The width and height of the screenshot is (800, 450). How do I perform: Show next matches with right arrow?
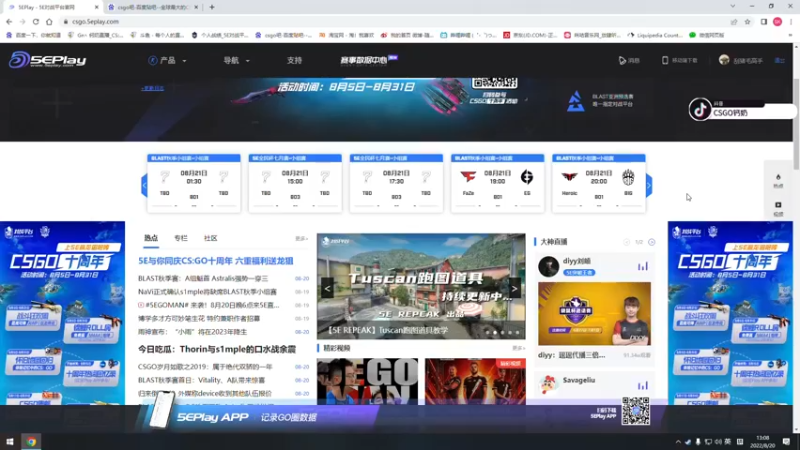tap(649, 185)
